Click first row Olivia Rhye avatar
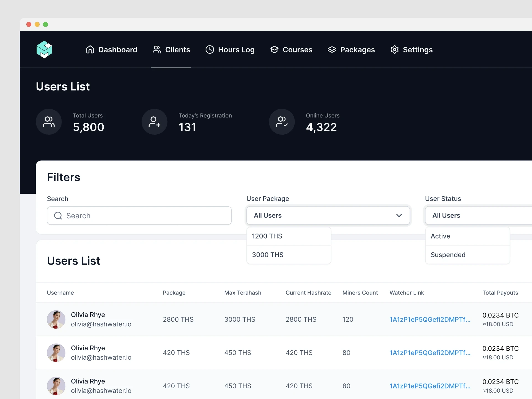This screenshot has width=532, height=399. (56, 319)
